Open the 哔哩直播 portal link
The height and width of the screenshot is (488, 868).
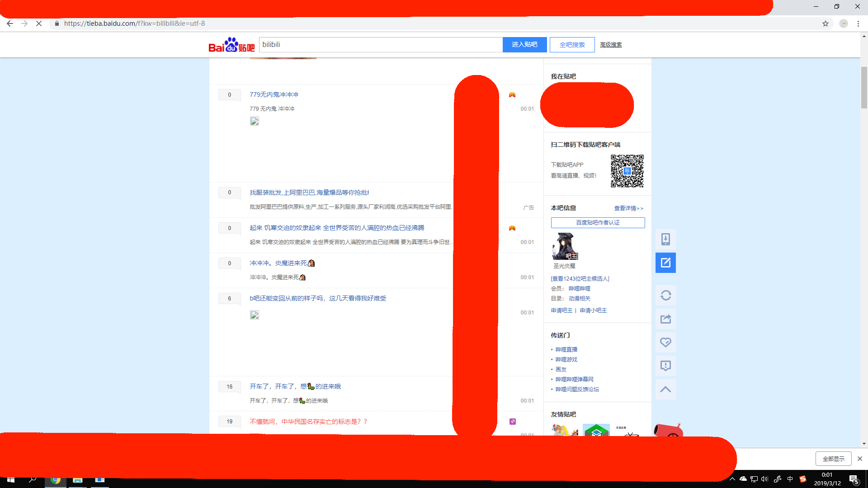tap(566, 350)
